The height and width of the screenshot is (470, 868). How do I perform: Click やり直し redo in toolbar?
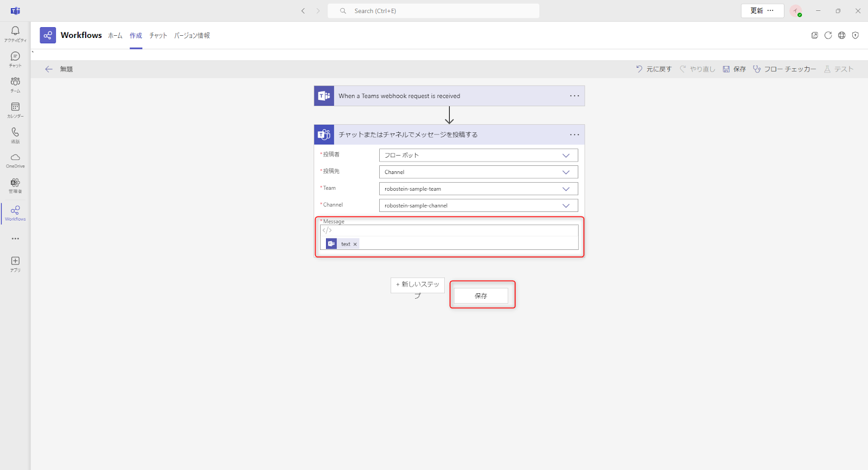698,69
